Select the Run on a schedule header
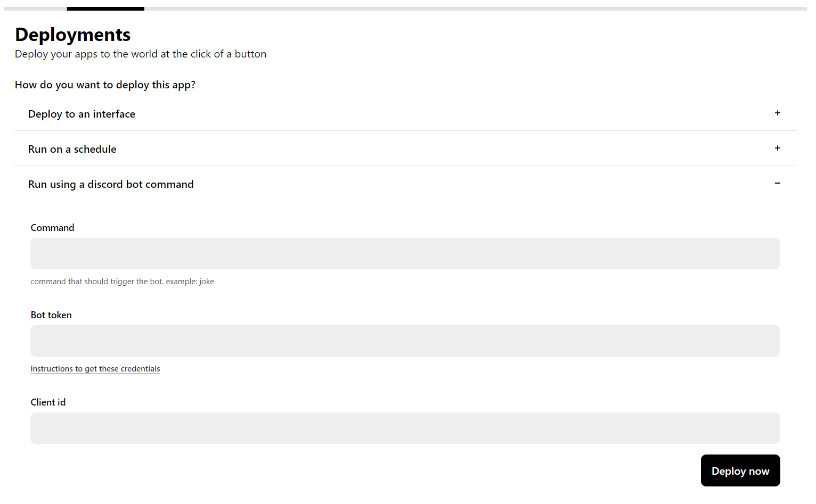The width and height of the screenshot is (816, 504). (72, 148)
